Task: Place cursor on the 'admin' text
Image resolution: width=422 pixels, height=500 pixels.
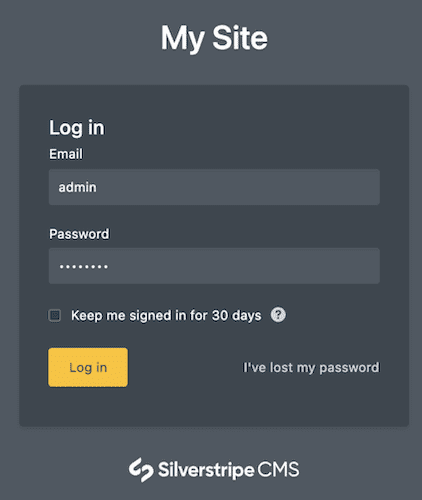Action: (x=78, y=187)
